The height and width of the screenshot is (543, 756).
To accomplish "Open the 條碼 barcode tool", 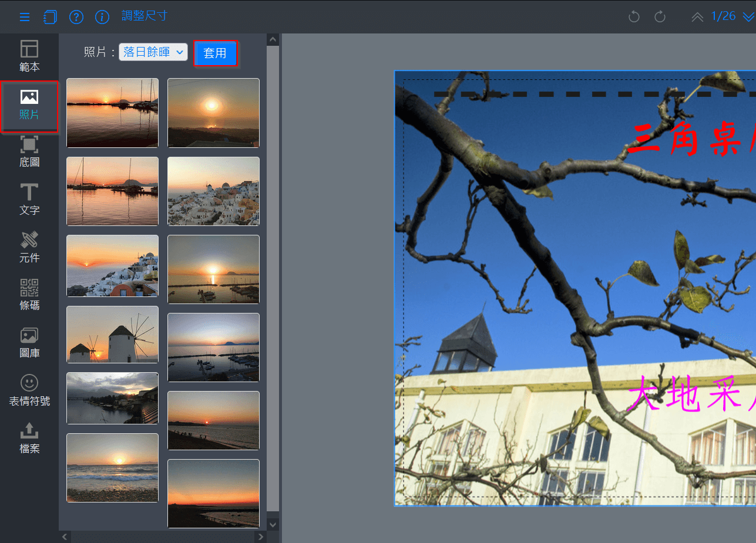I will pyautogui.click(x=29, y=295).
